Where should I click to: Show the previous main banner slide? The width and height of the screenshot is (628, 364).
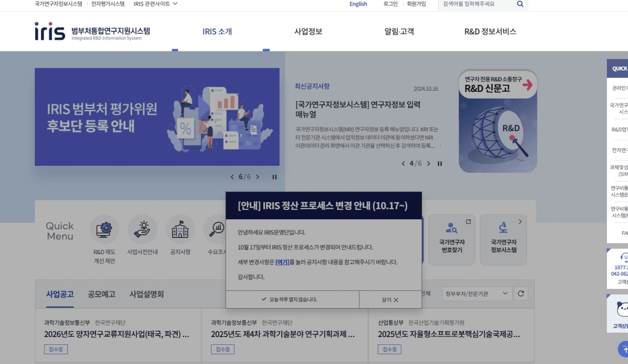(233, 177)
